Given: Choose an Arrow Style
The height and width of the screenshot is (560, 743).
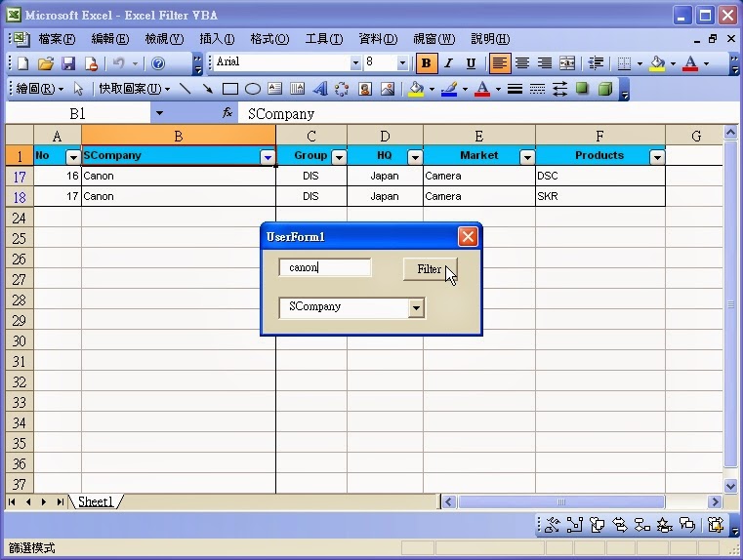Looking at the screenshot, I should click(x=559, y=89).
